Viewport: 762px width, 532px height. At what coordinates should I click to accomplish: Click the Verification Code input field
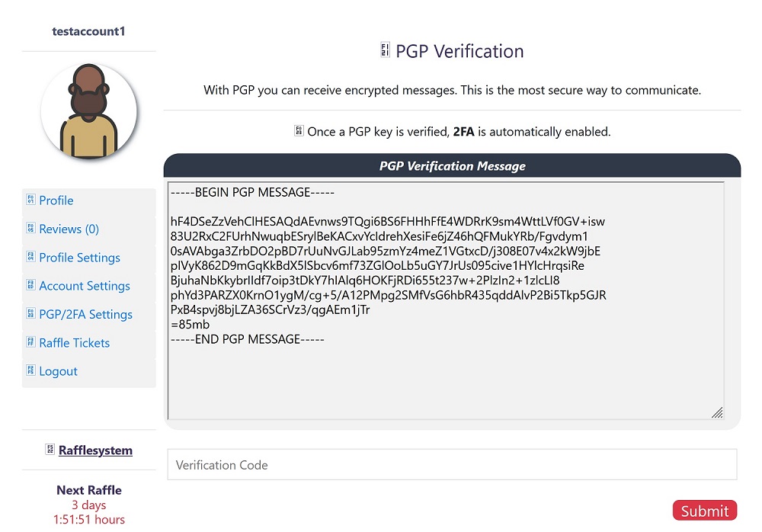(451, 464)
